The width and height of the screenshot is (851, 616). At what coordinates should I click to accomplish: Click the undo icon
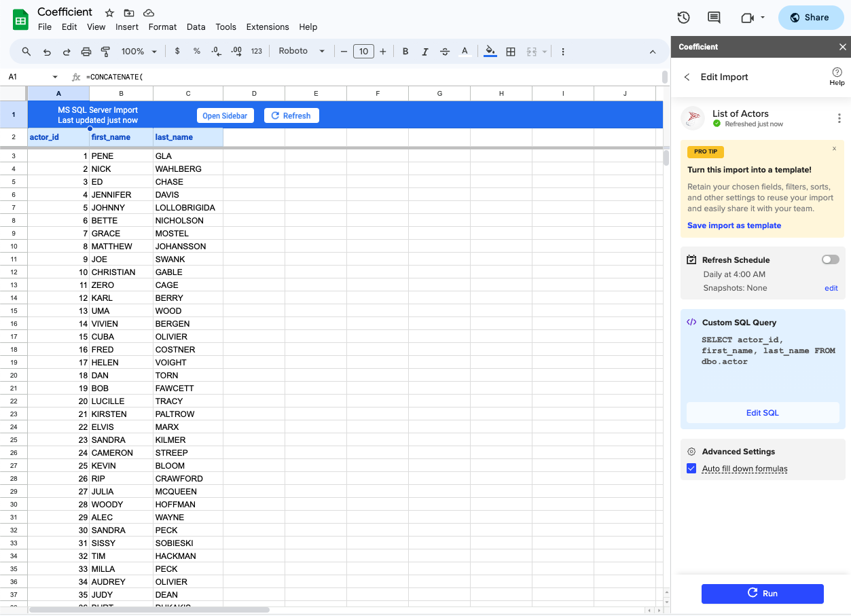tap(46, 51)
